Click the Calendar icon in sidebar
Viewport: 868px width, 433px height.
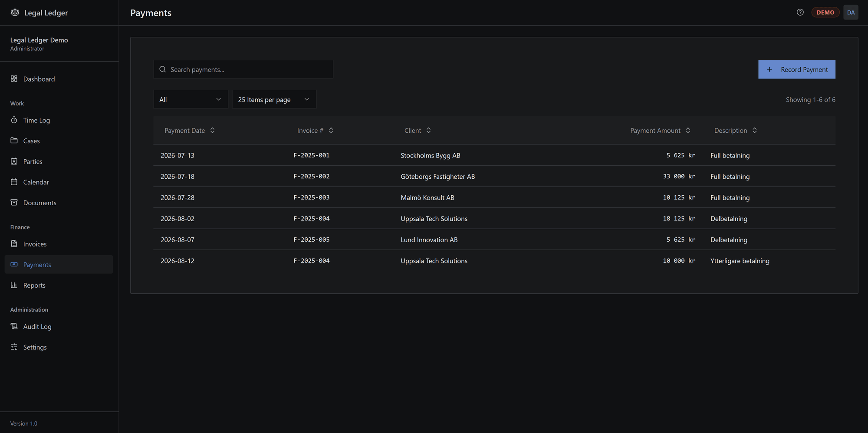[14, 182]
